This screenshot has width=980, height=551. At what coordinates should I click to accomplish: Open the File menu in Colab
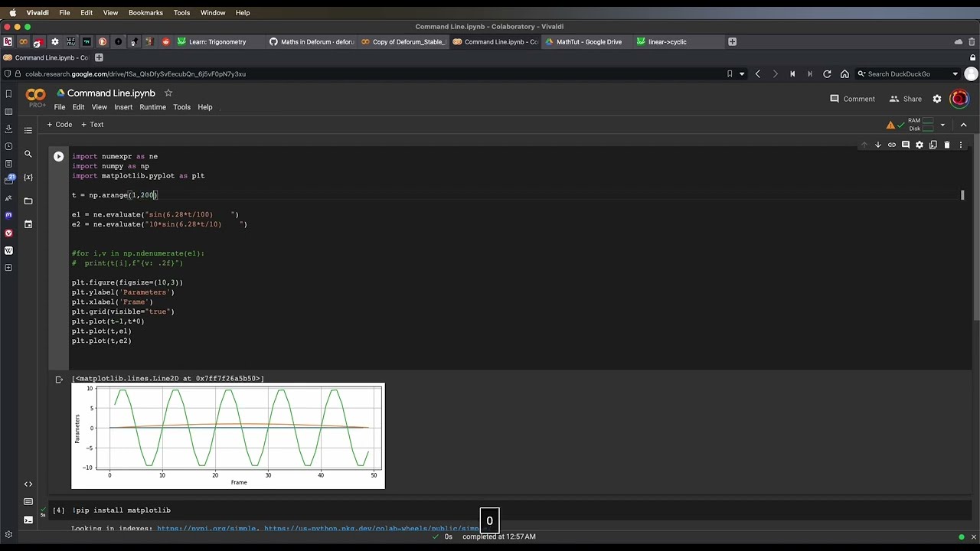[60, 107]
